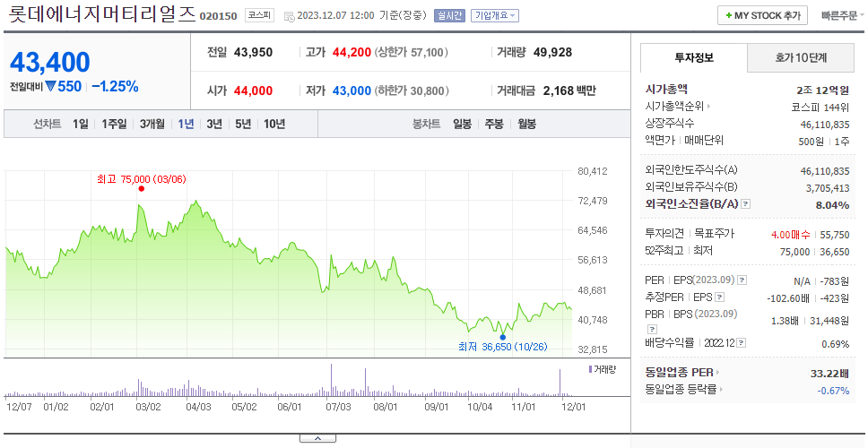Click the 코스피 market badge
Image resolution: width=868 pixels, height=448 pixels.
(x=259, y=15)
